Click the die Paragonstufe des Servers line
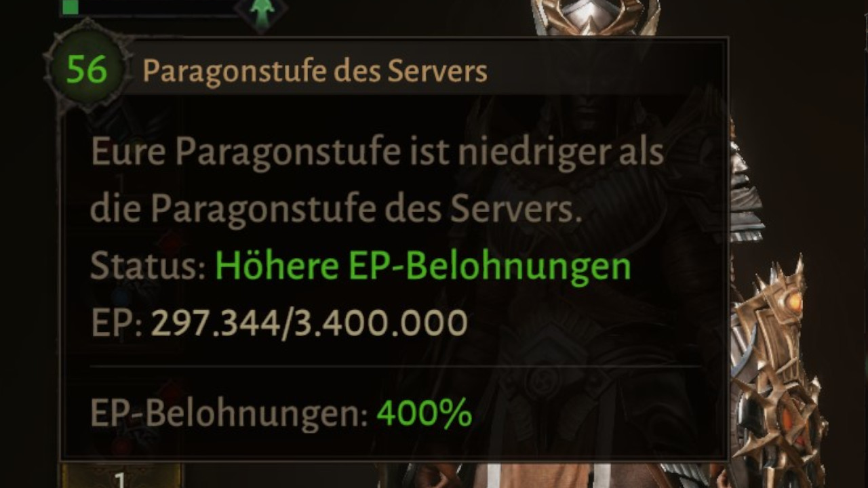 (336, 211)
